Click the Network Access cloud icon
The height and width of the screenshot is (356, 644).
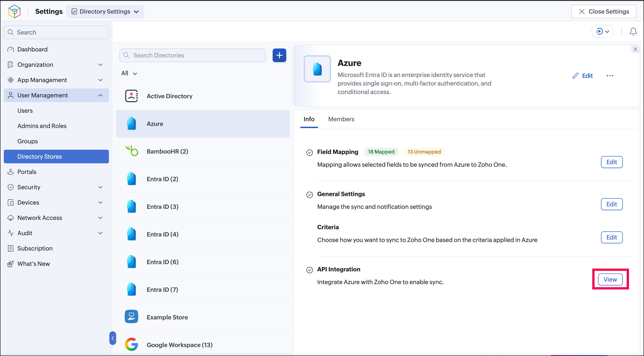tap(11, 218)
